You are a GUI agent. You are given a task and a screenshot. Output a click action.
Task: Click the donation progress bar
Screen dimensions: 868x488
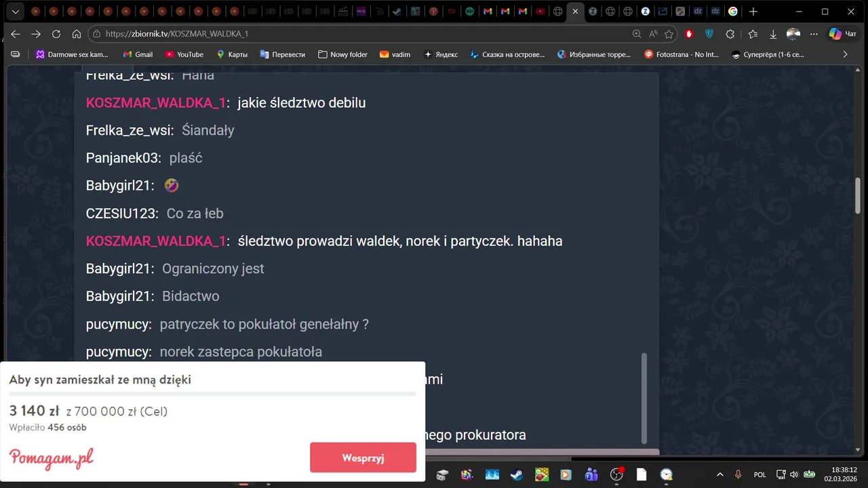(x=212, y=394)
